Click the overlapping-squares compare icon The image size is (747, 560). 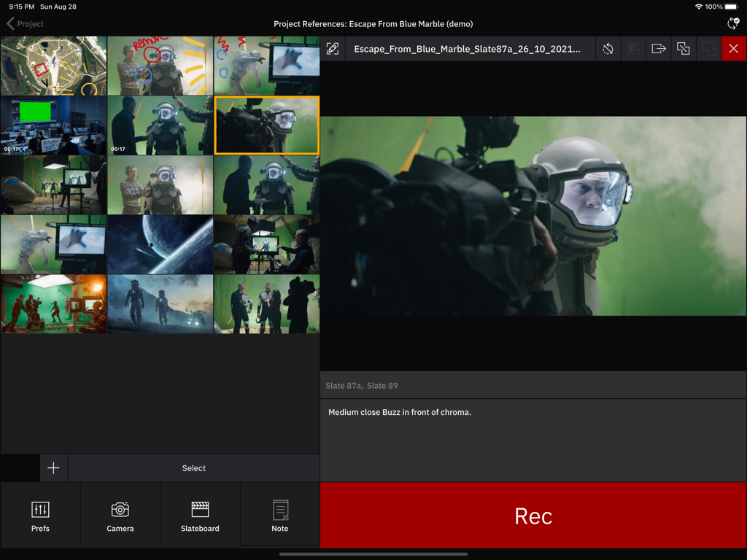[x=683, y=48]
